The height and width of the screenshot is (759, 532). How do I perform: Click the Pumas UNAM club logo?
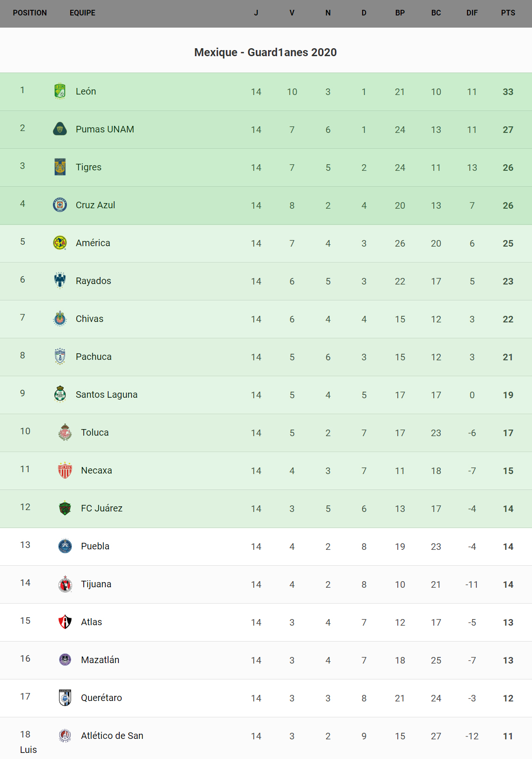pyautogui.click(x=60, y=129)
